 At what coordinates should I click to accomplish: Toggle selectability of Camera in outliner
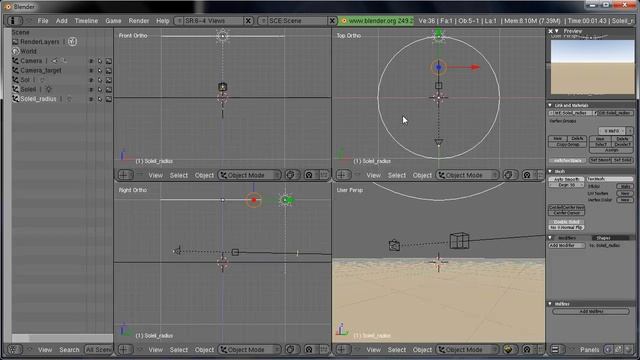click(x=100, y=61)
